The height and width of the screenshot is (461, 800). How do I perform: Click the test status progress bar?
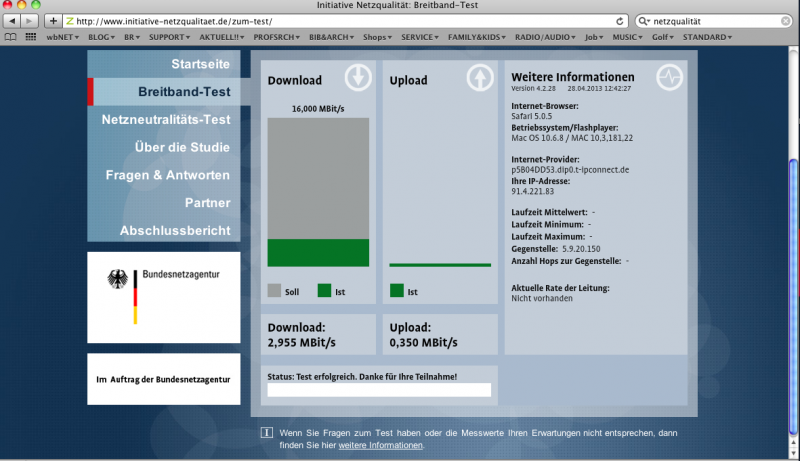click(379, 390)
